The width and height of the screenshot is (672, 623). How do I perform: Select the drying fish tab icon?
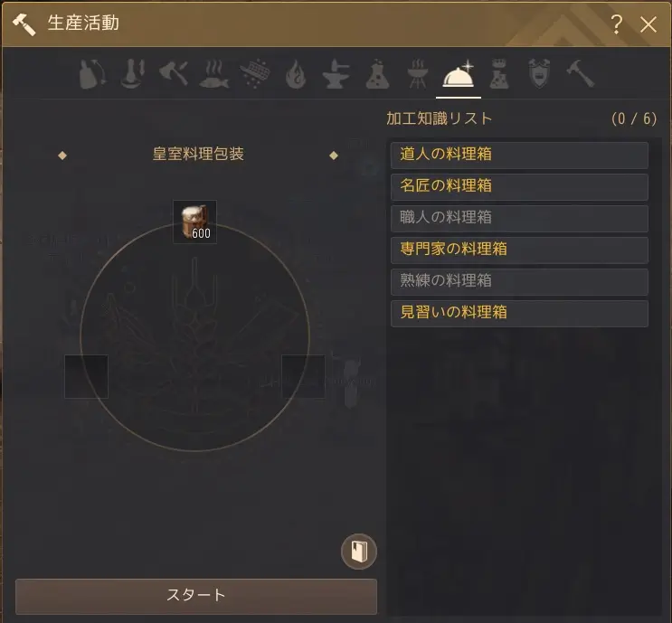coord(214,74)
